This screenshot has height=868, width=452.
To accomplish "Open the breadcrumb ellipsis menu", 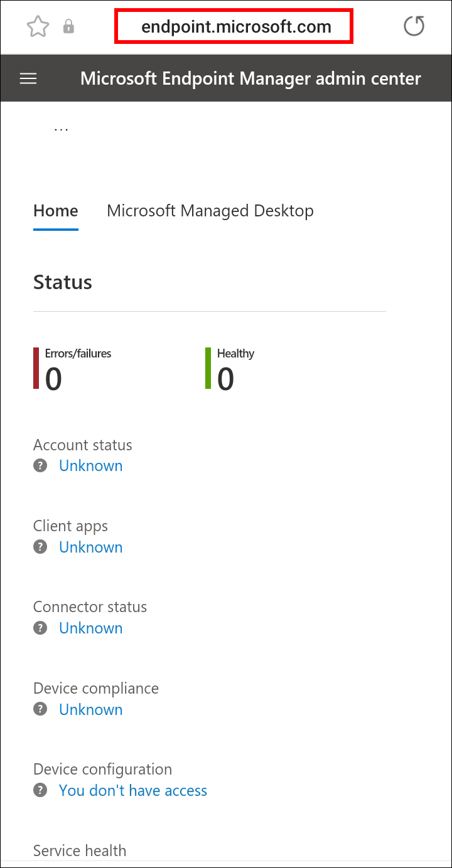I will click(x=61, y=129).
